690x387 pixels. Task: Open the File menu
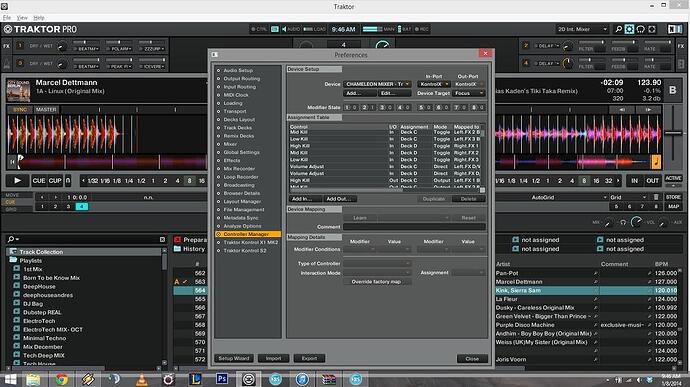click(x=7, y=18)
